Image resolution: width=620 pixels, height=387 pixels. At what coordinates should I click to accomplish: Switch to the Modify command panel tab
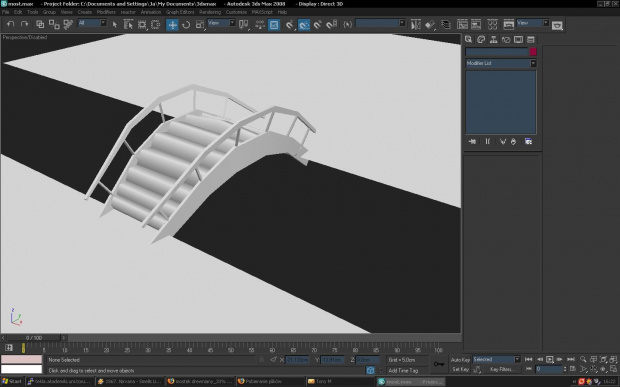(481, 40)
